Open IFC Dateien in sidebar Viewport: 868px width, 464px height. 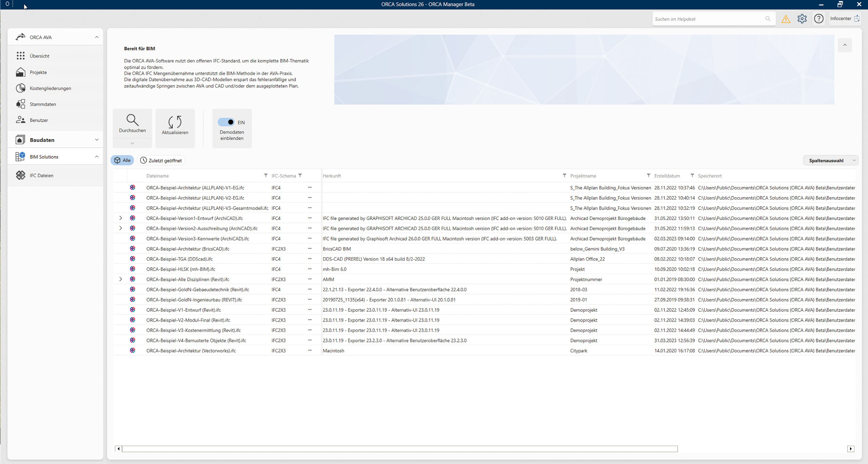coord(41,175)
